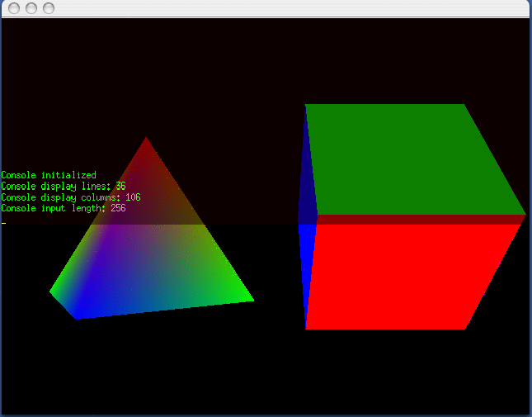This screenshot has width=532, height=417.
Task: Click the green left edge of pyramid
Action: click(66, 279)
